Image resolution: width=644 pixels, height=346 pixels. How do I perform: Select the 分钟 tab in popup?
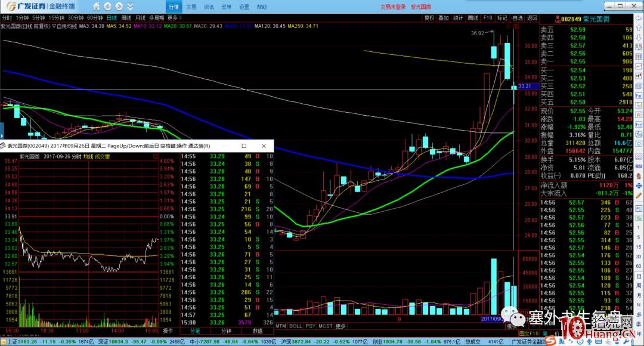point(227,331)
